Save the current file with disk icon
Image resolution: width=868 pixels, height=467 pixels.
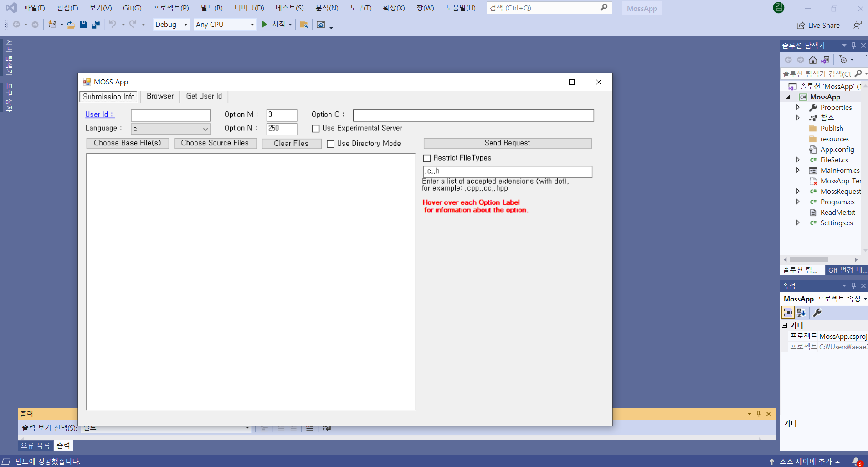coord(83,25)
